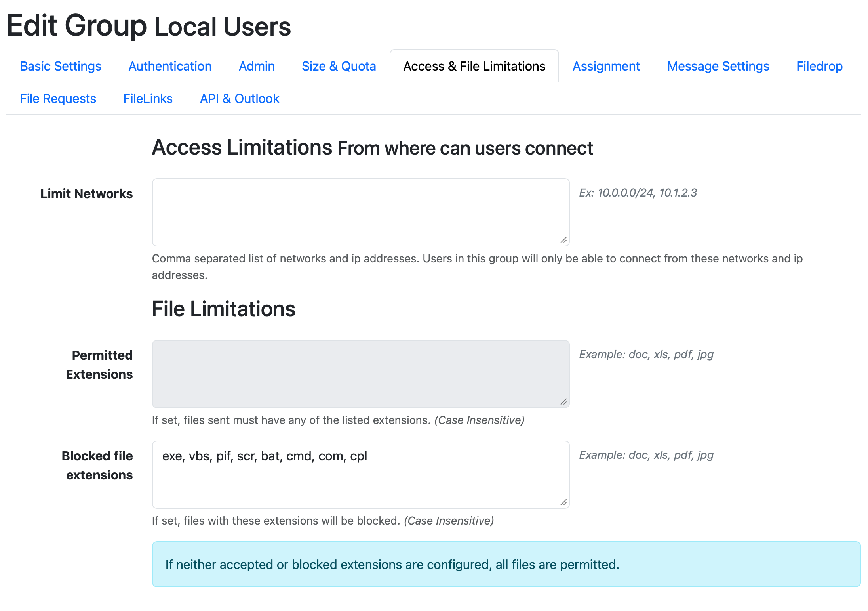Select the File Requests tab
868x611 pixels.
tap(57, 99)
